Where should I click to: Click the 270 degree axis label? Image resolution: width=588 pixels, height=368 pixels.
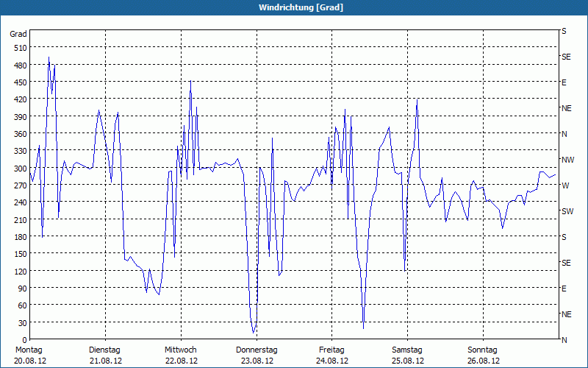(x=21, y=185)
